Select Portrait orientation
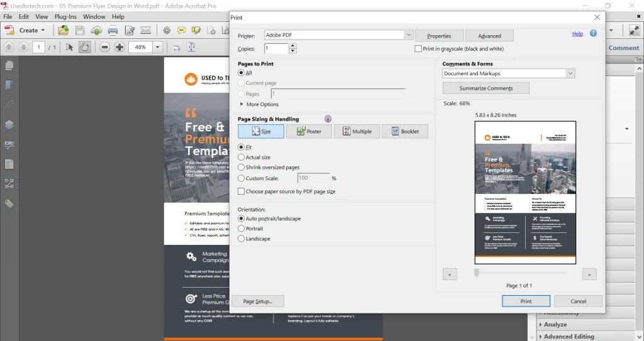 click(x=241, y=229)
